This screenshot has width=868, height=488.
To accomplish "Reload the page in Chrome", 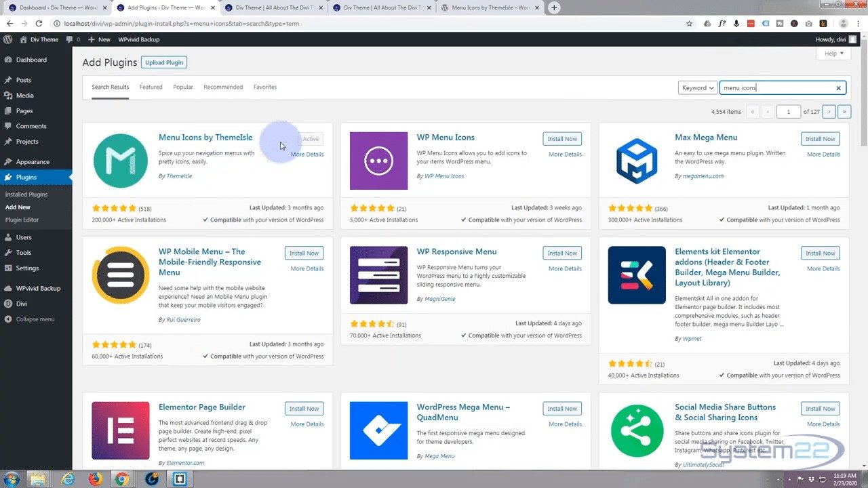I will pos(40,23).
